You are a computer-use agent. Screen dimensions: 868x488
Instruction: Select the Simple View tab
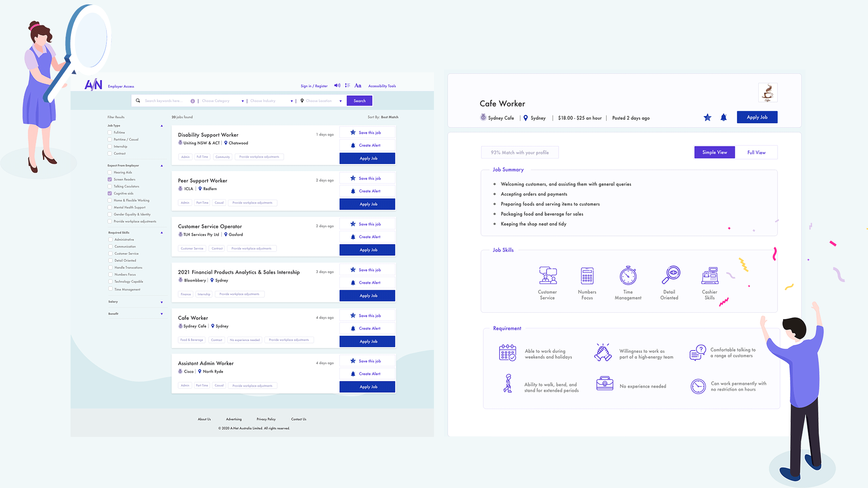714,152
